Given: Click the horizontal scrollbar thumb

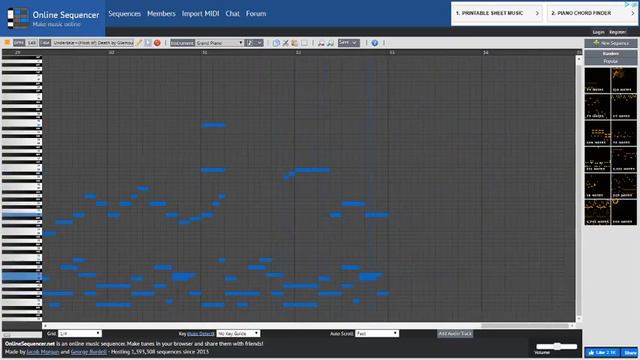Looking at the screenshot, I should coord(525,326).
